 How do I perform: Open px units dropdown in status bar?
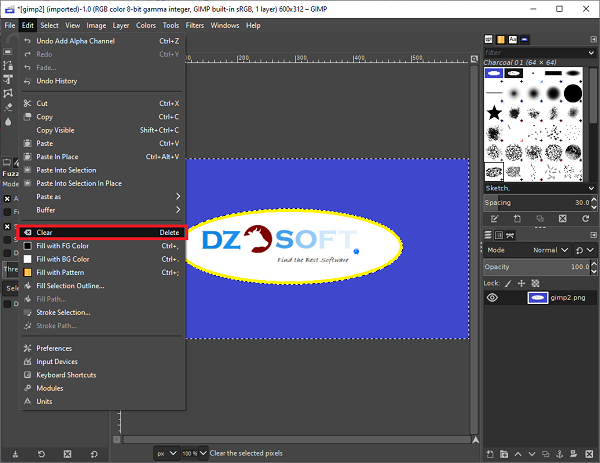point(166,453)
